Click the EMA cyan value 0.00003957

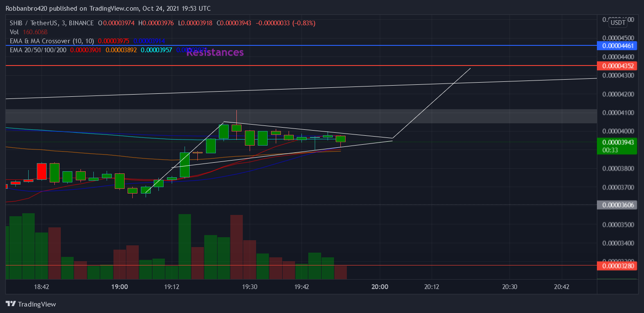click(157, 50)
